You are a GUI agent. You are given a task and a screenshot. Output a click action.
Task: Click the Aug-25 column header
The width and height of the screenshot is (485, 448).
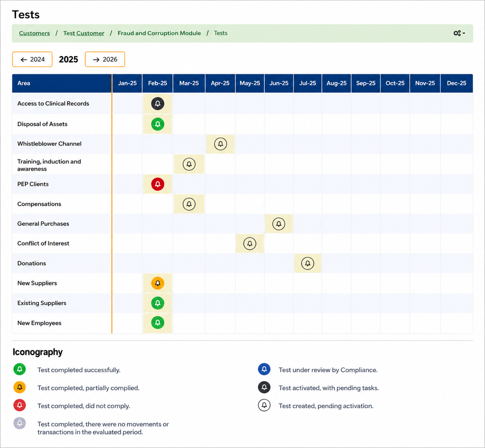pos(337,83)
